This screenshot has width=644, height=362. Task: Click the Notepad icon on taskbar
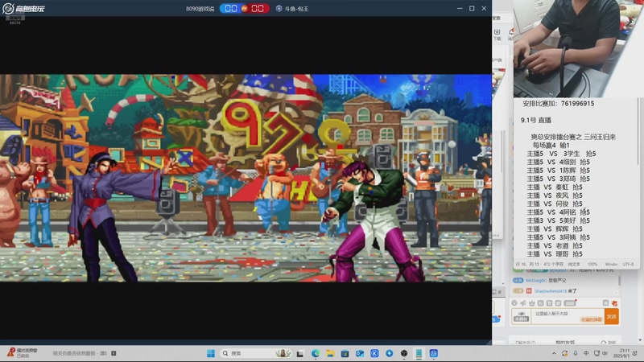(x=419, y=353)
